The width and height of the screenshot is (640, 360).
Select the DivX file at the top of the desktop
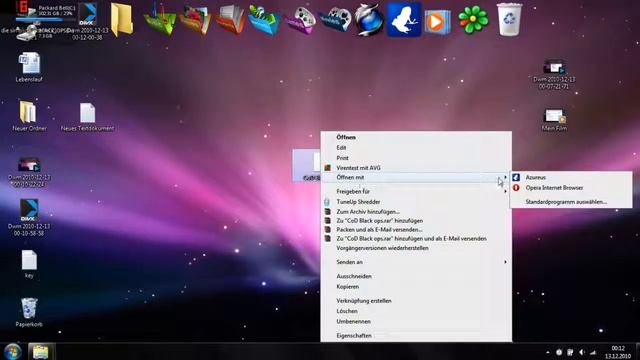click(x=88, y=21)
